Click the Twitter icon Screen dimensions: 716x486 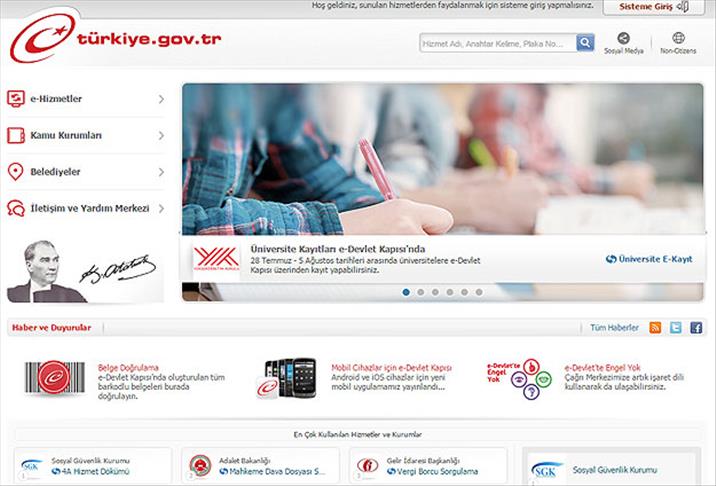point(676,327)
